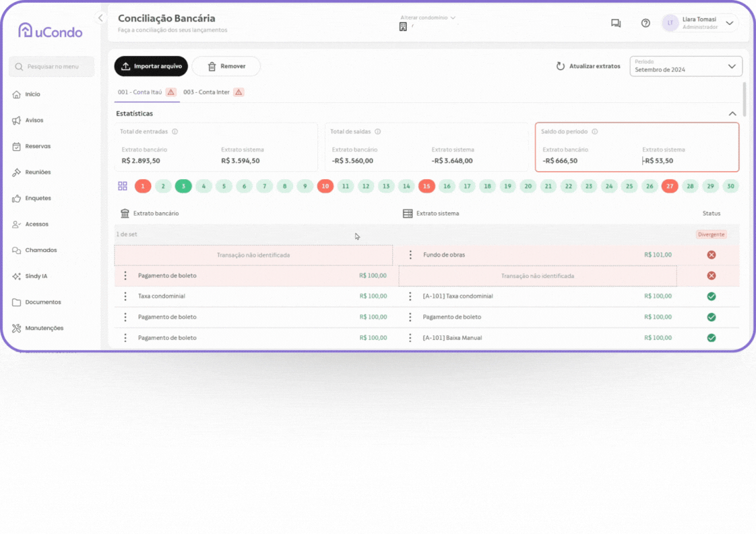756x534 pixels.
Task: Open three-dot menu for Taxa condominial bank entry
Action: pos(125,296)
